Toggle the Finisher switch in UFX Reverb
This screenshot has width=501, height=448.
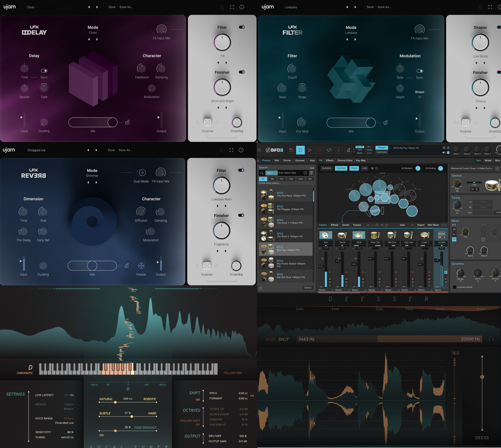(241, 215)
